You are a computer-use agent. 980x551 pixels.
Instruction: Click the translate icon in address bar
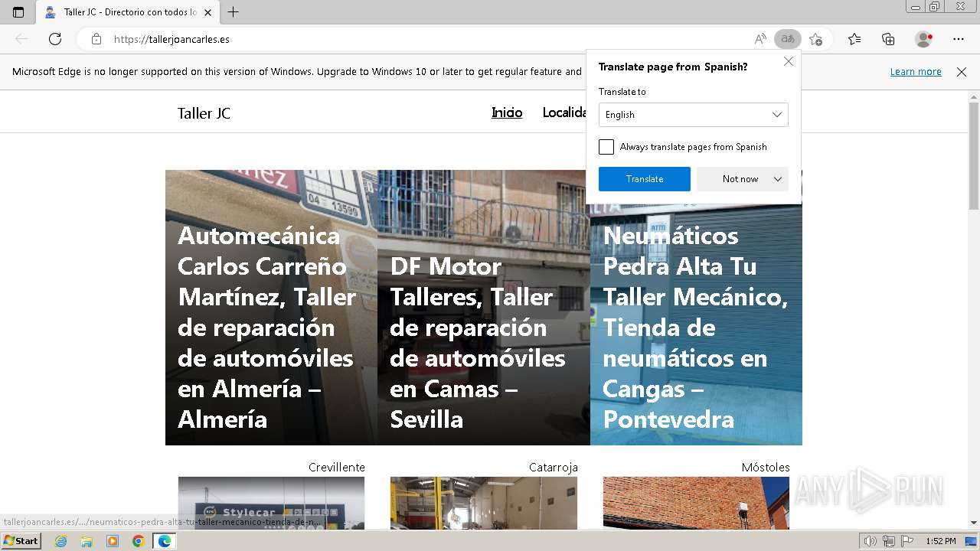click(x=787, y=39)
